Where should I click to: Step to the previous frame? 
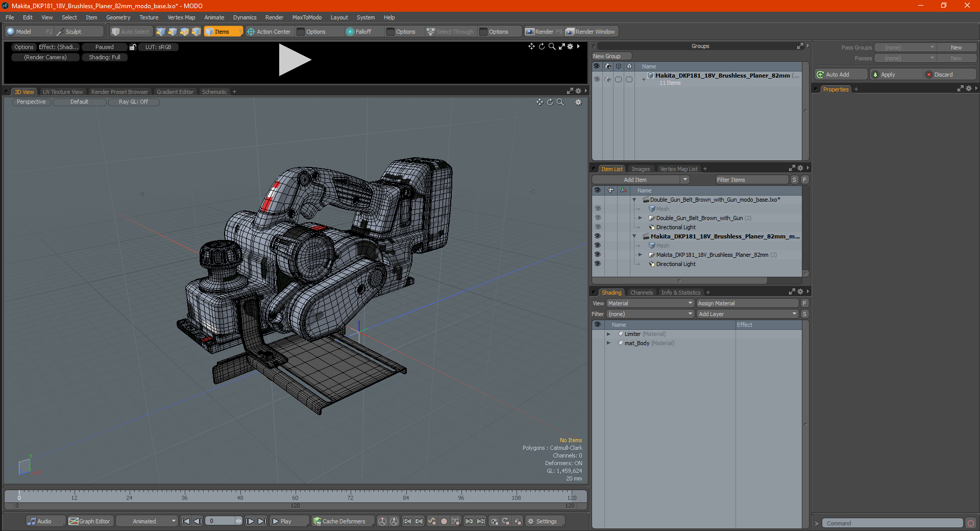click(x=198, y=521)
